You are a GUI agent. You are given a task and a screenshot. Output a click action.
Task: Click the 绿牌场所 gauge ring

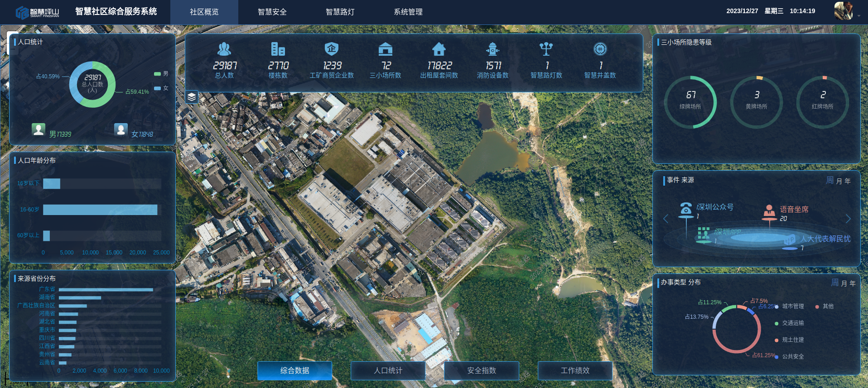(x=690, y=102)
